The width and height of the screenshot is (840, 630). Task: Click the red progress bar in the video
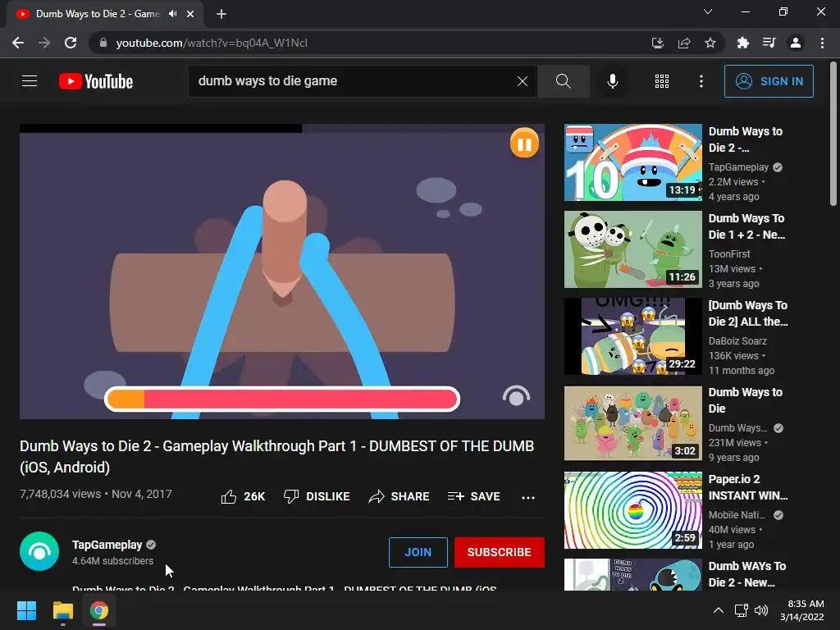tap(282, 399)
